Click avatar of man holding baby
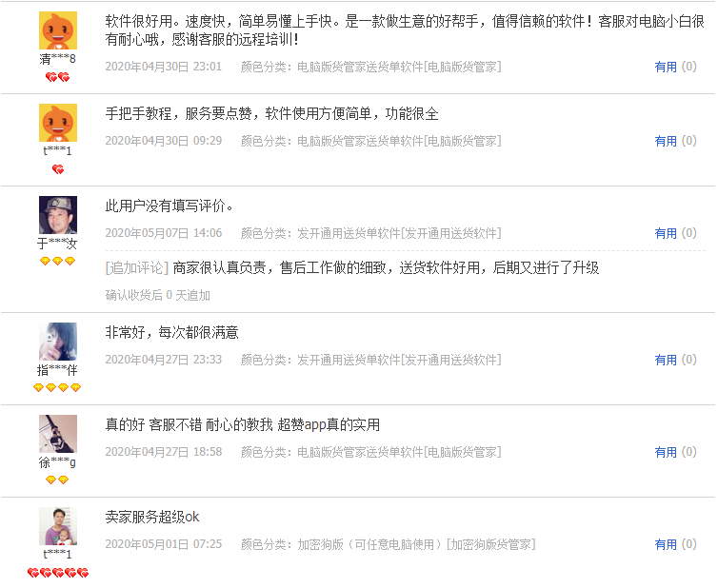718x588 pixels. [58, 526]
